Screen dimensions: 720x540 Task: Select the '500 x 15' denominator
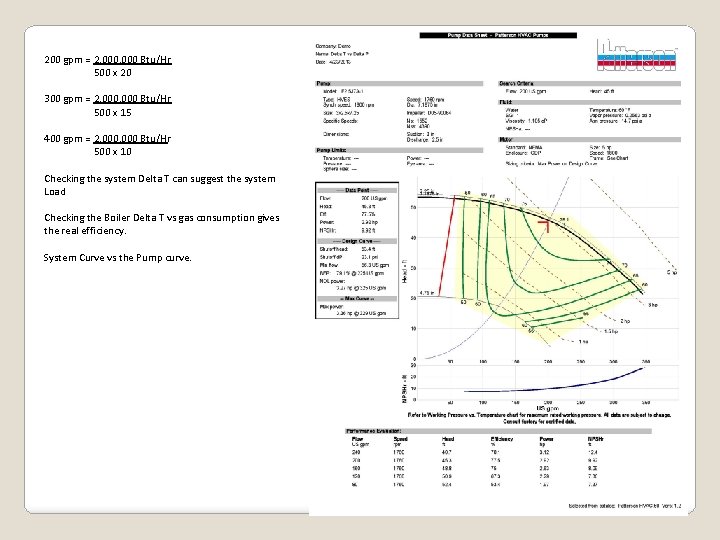click(113, 112)
